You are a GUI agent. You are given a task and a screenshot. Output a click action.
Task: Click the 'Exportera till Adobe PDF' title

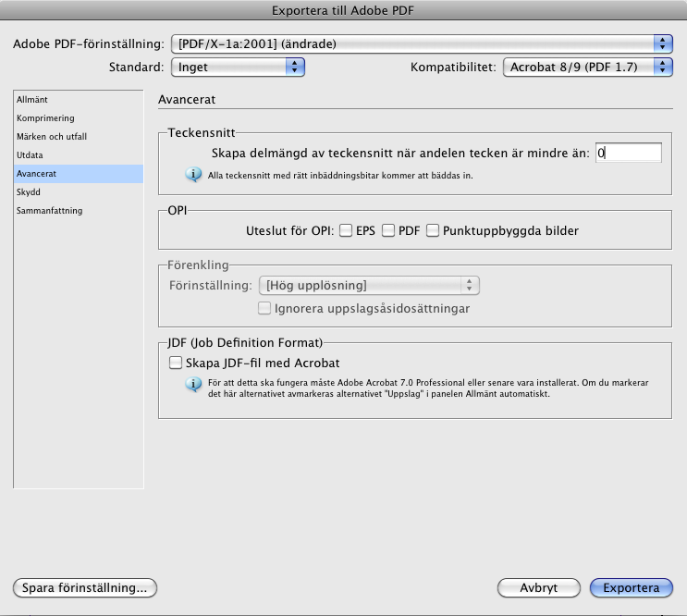click(x=343, y=10)
